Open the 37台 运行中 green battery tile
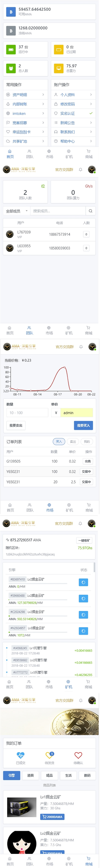The image size is (100, 868). coord(25,50)
